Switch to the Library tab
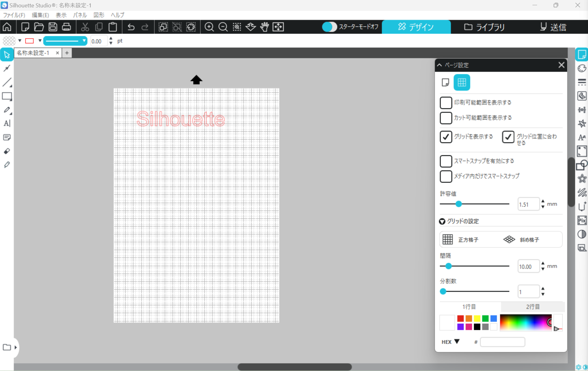Screen dimensions: 588x371 pyautogui.click(x=485, y=27)
